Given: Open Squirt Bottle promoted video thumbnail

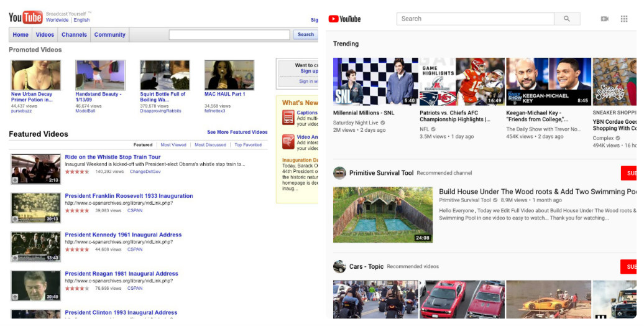Looking at the screenshot, I should [x=165, y=75].
